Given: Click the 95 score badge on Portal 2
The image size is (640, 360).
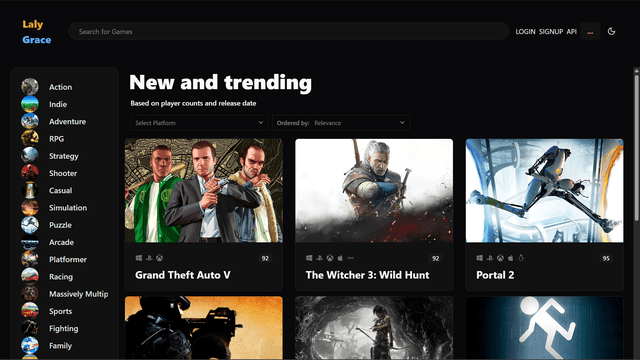Looking at the screenshot, I should point(606,258).
